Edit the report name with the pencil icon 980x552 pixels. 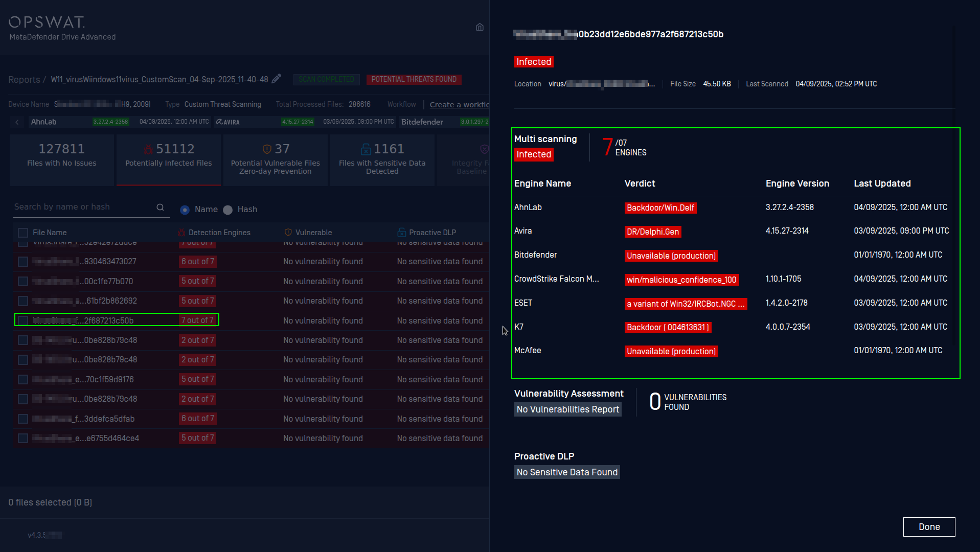[277, 79]
